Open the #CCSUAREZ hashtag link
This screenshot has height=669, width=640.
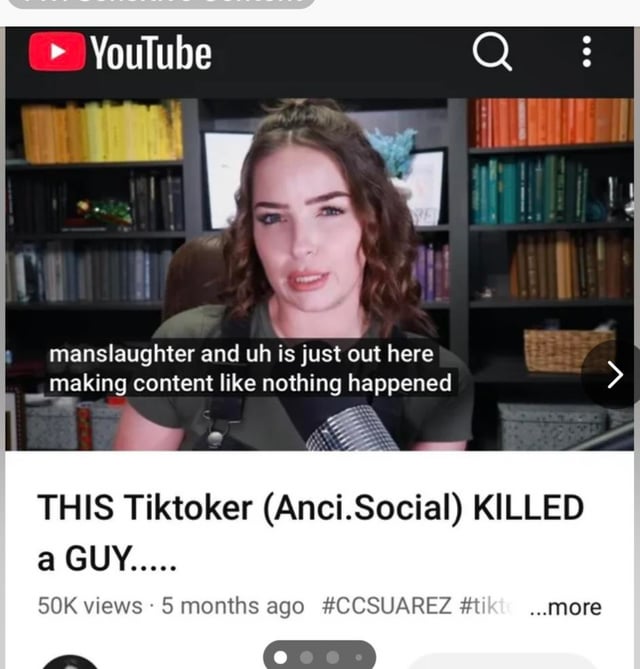pos(387,605)
